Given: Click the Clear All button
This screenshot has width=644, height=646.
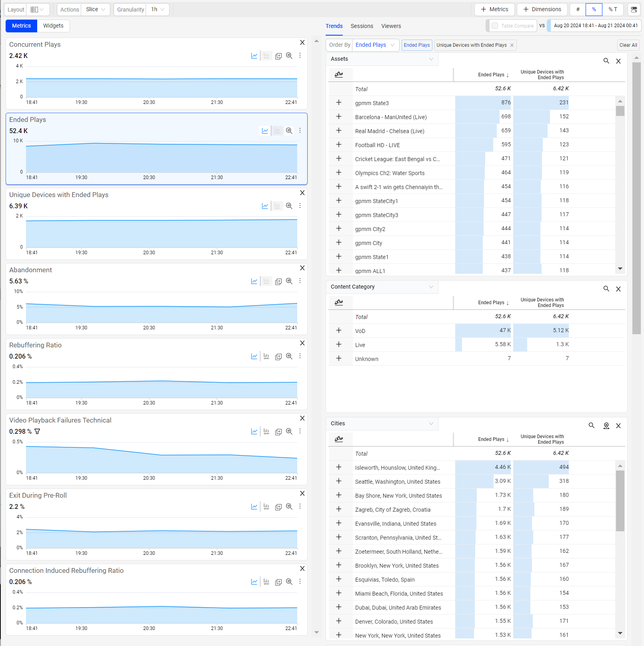Looking at the screenshot, I should [x=628, y=45].
